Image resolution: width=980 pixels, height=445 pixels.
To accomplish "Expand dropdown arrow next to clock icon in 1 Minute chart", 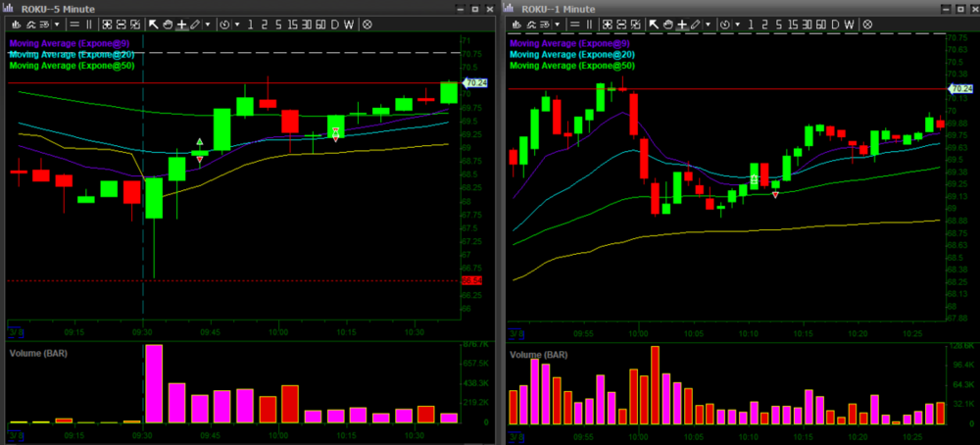I will [x=737, y=23].
